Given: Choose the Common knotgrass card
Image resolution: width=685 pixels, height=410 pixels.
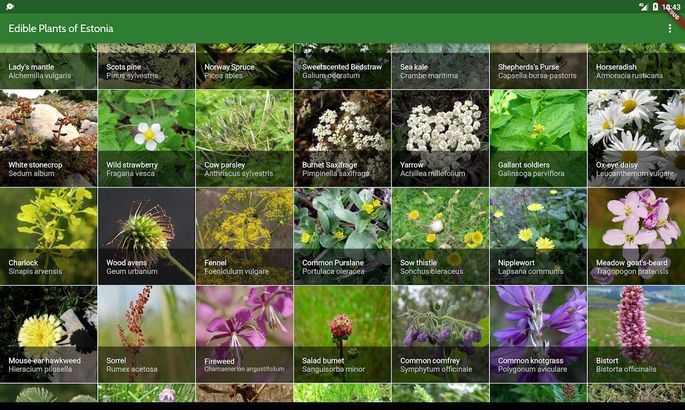Looking at the screenshot, I should click(538, 334).
